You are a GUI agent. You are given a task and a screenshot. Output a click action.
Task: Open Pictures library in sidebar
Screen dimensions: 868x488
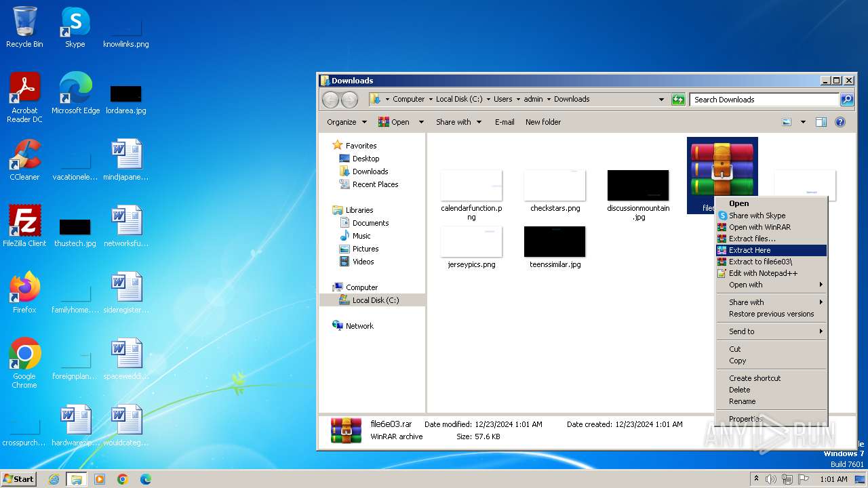click(x=366, y=249)
